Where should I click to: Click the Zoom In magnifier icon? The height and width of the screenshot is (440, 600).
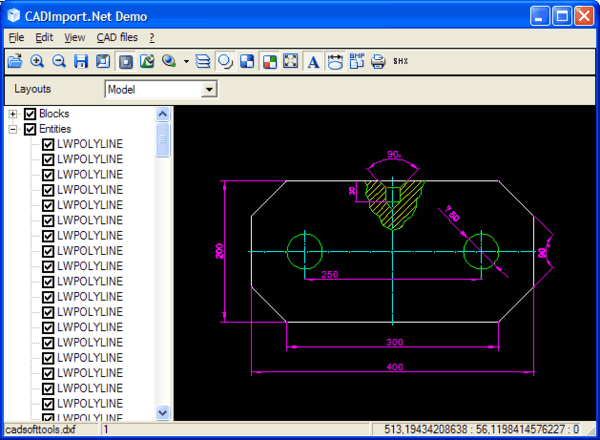click(37, 62)
